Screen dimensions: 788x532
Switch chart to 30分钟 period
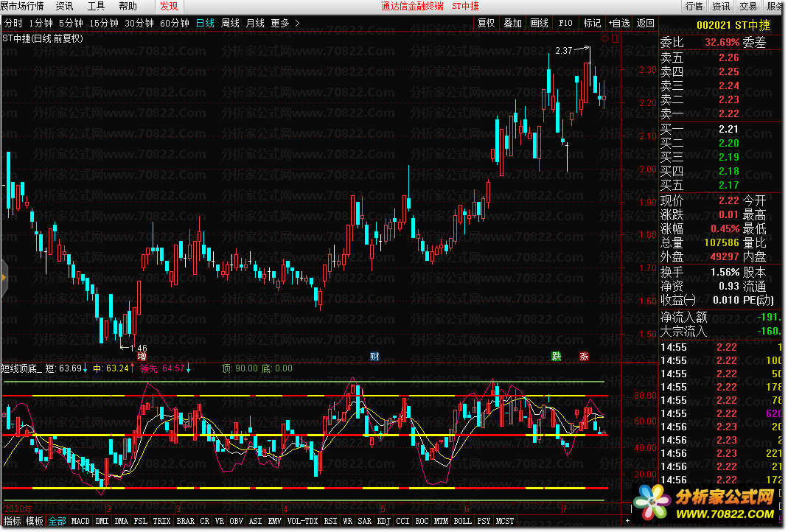[x=139, y=23]
